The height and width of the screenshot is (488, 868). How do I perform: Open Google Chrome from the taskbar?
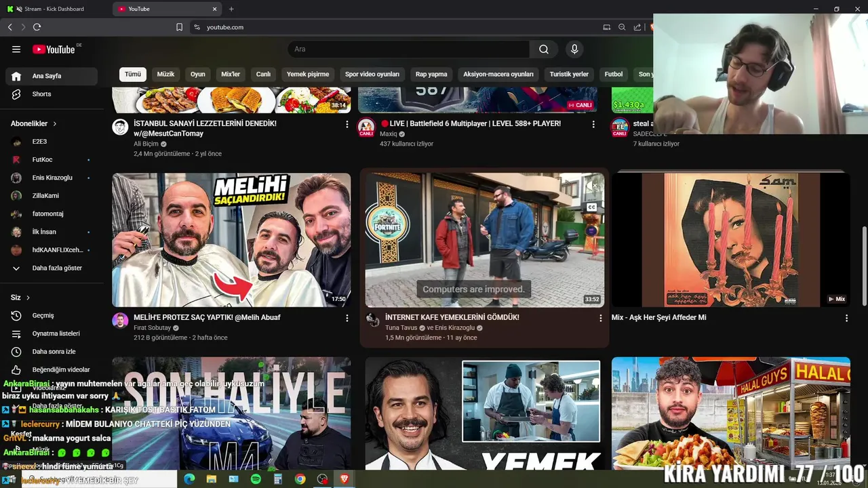coord(300,479)
